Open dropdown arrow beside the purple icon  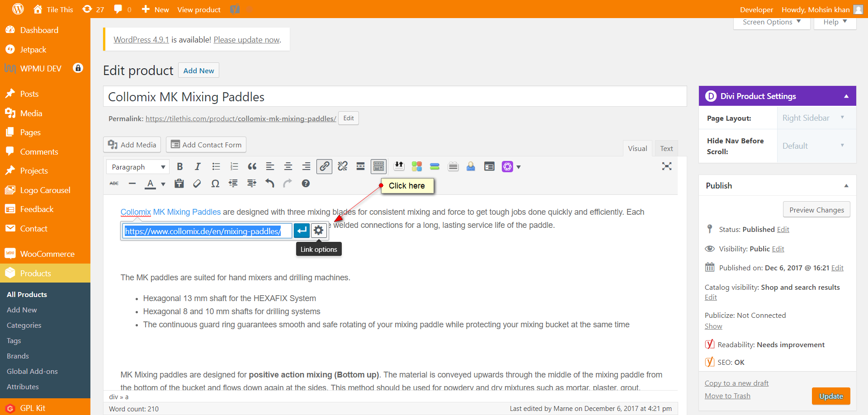pyautogui.click(x=519, y=167)
